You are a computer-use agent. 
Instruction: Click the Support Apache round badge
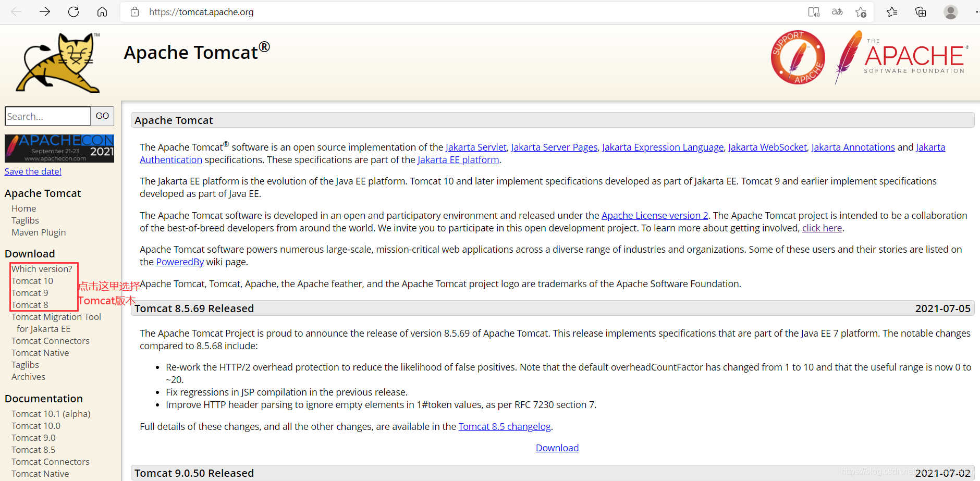tap(798, 57)
